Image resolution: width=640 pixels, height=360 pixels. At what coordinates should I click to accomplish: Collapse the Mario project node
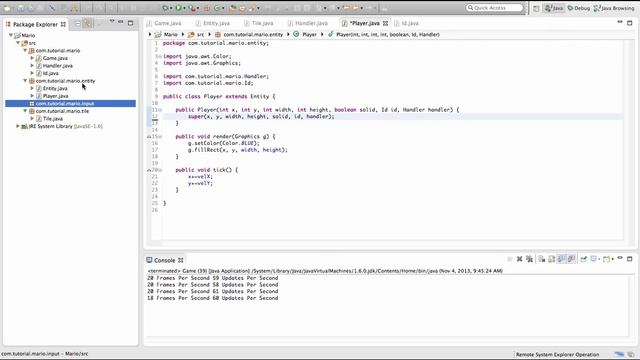[11, 36]
